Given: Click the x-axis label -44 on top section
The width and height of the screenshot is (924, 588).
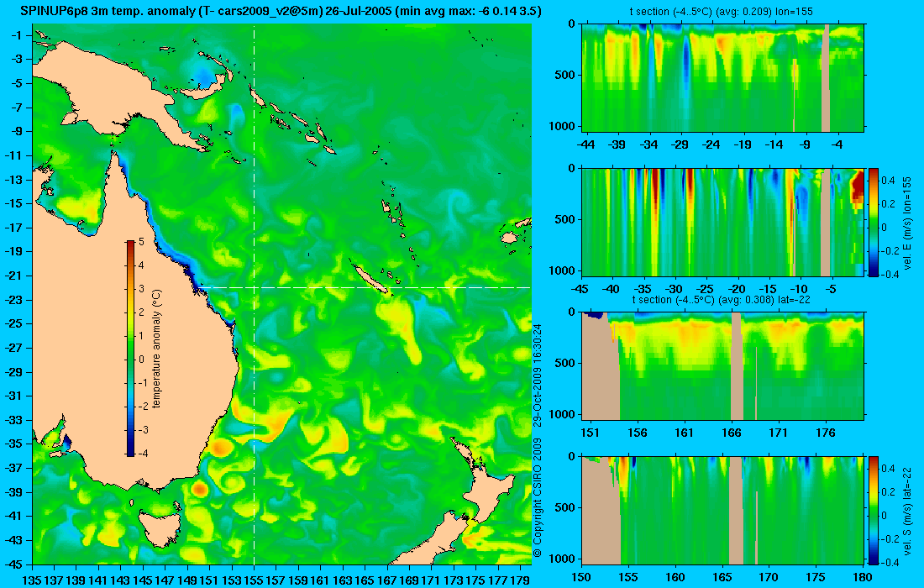Looking at the screenshot, I should [585, 144].
